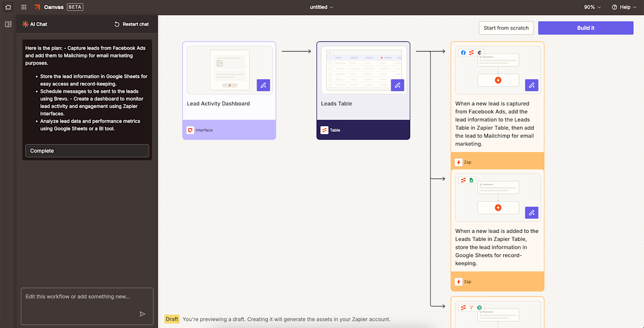Click 'Here is the plan' message text

coord(86,55)
